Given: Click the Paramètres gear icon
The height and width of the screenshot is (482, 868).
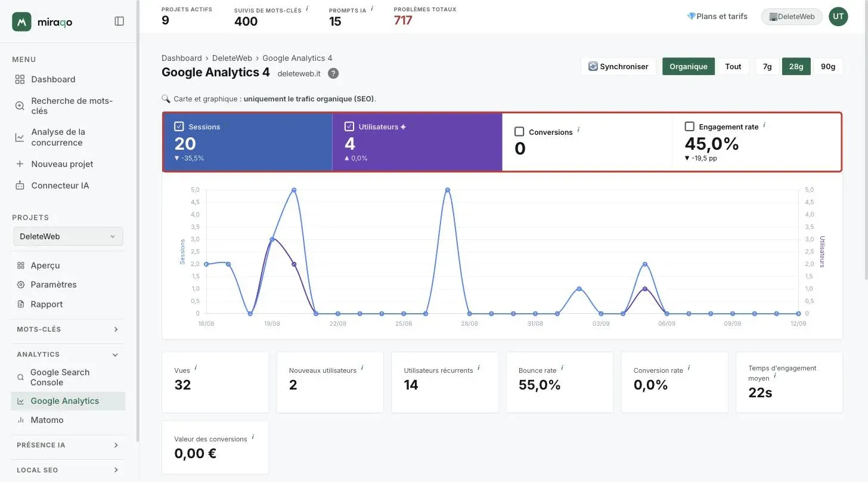Looking at the screenshot, I should pyautogui.click(x=21, y=285).
